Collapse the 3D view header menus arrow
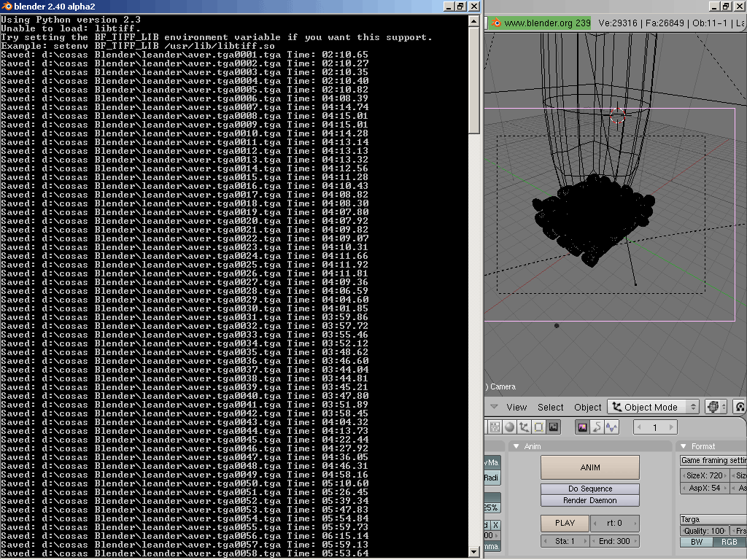The height and width of the screenshot is (560, 747). coord(494,407)
